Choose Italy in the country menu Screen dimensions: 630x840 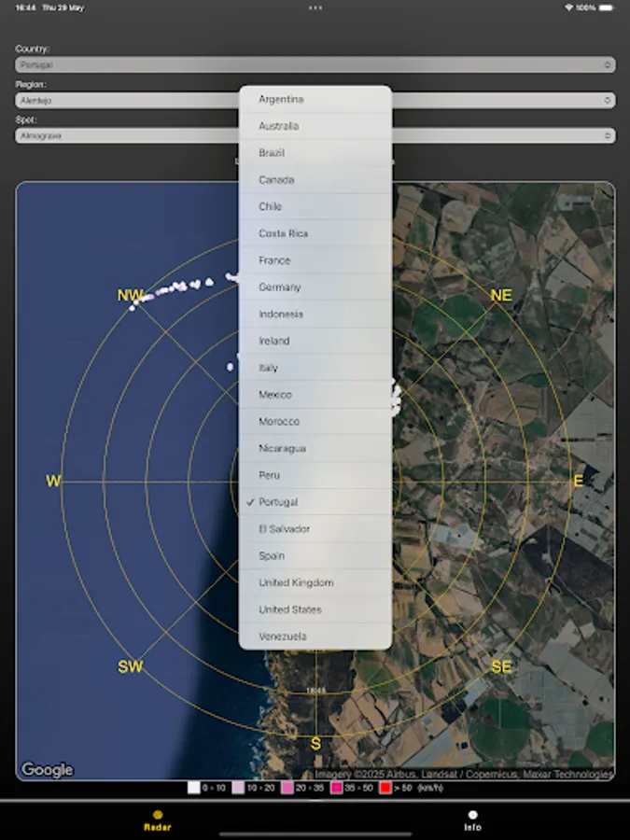point(315,368)
